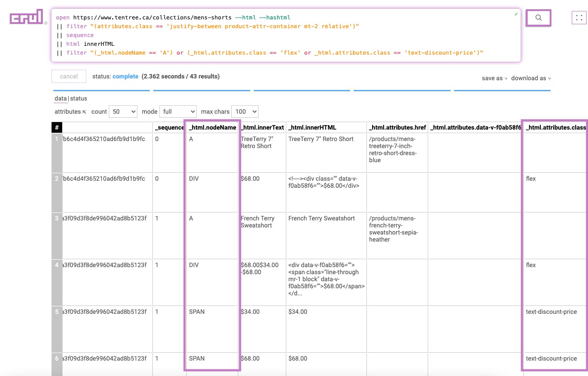Click inside the query editor text area

(x=286, y=35)
